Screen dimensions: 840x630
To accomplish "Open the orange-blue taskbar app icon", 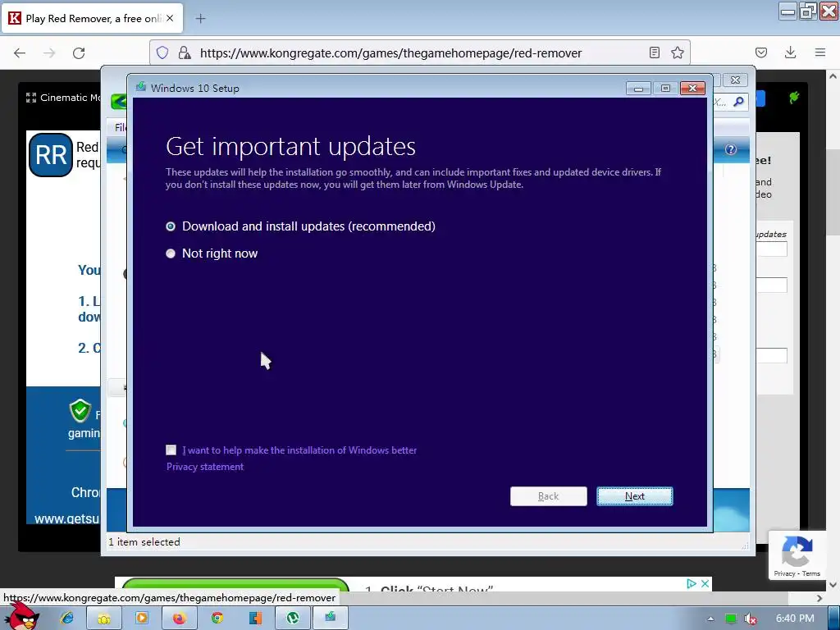I will 256,619.
